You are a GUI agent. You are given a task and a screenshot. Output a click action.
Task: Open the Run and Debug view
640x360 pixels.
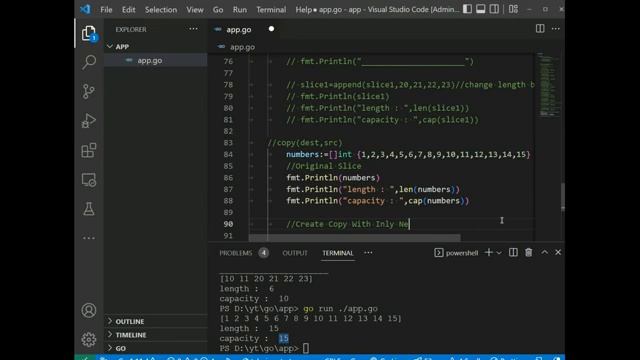[89, 121]
